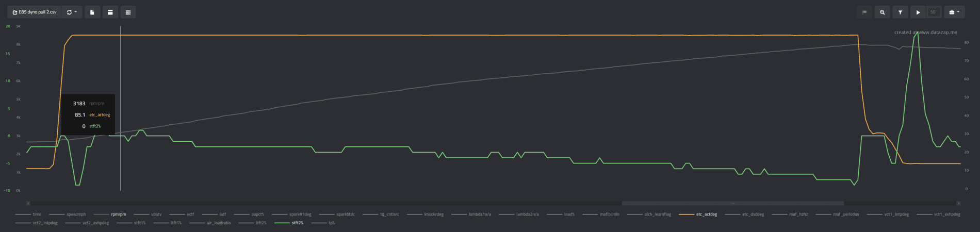Toggle the alch_learnflag legend entry
The width and height of the screenshot is (980, 232).
click(649, 214)
